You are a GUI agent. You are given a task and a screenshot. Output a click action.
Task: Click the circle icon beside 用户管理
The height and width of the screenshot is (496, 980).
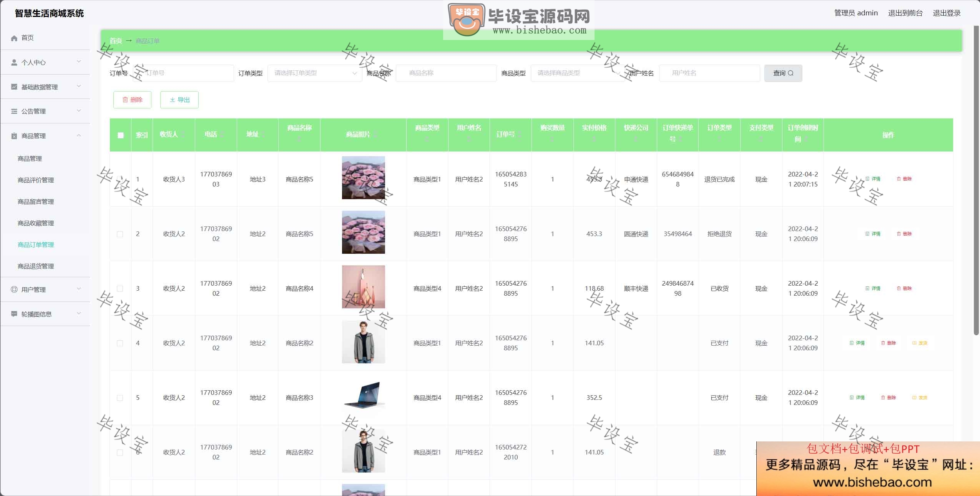14,290
